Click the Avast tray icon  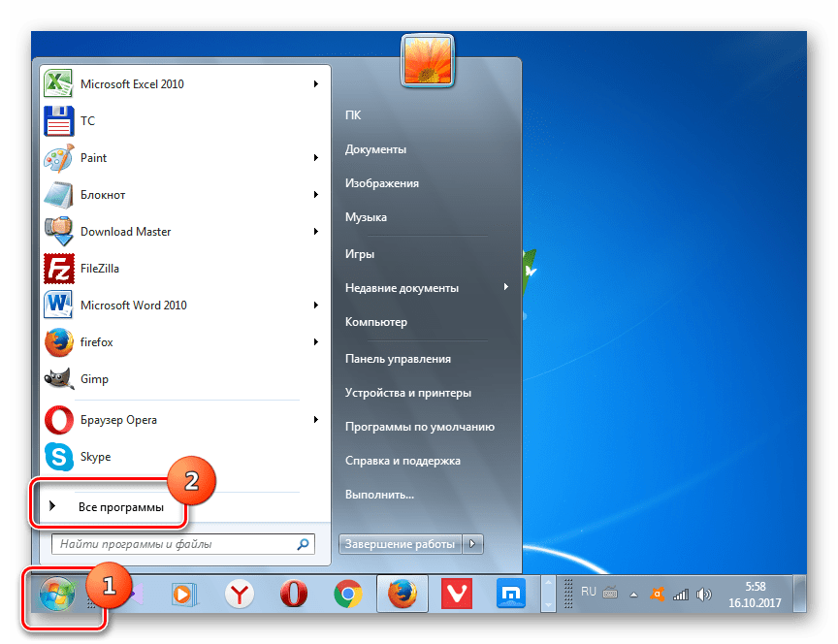pos(657,595)
